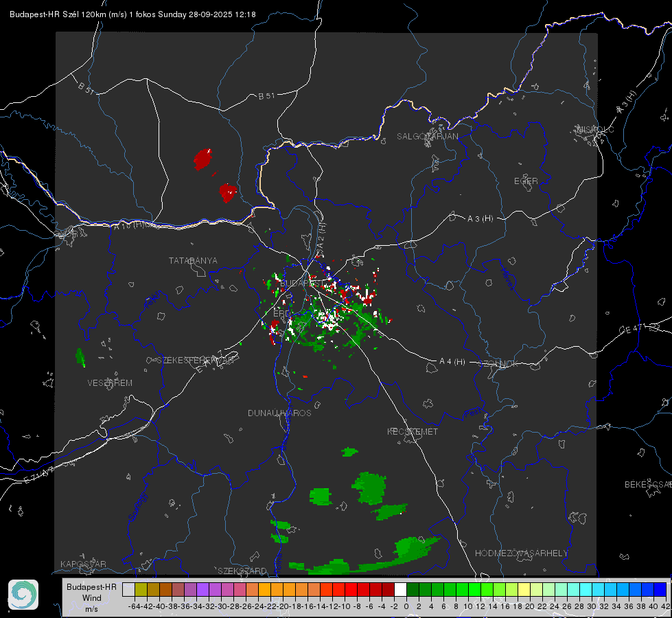Select the white swatch between -2 and 0
This screenshot has height=618, width=672.
click(x=400, y=590)
